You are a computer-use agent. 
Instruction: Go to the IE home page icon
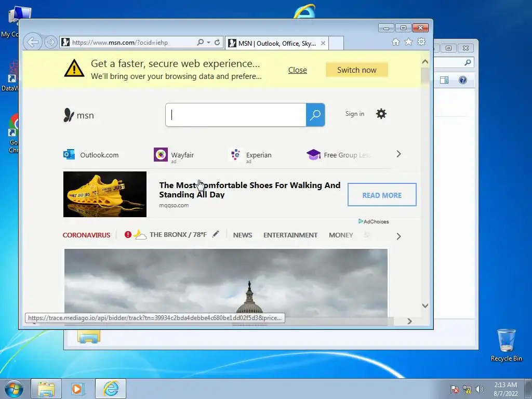pyautogui.click(x=395, y=42)
